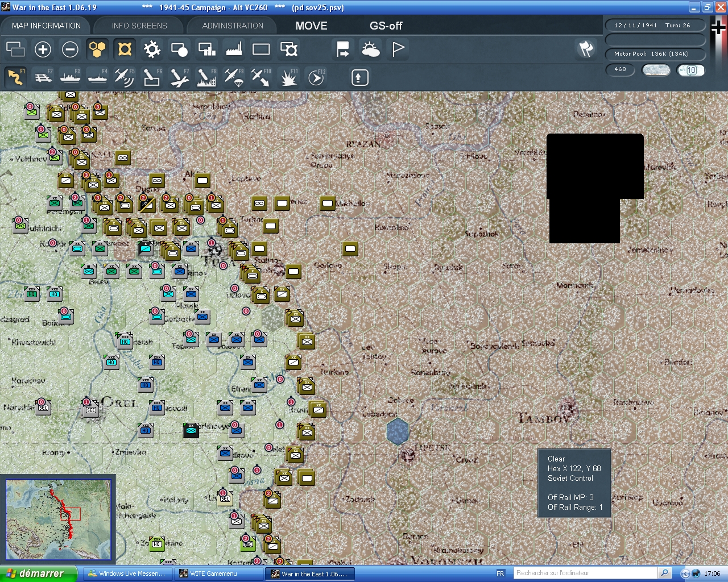Toggle GS-off mode in the top bar
This screenshot has height=582, width=728.
[x=386, y=26]
